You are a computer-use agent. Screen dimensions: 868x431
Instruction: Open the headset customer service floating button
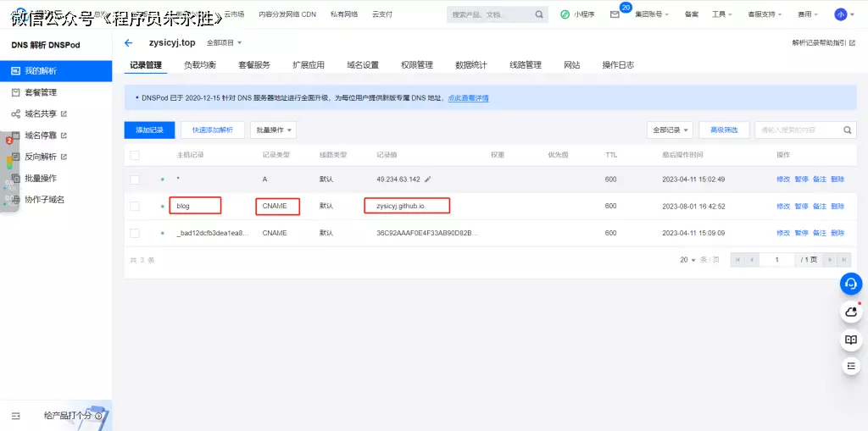pos(851,285)
